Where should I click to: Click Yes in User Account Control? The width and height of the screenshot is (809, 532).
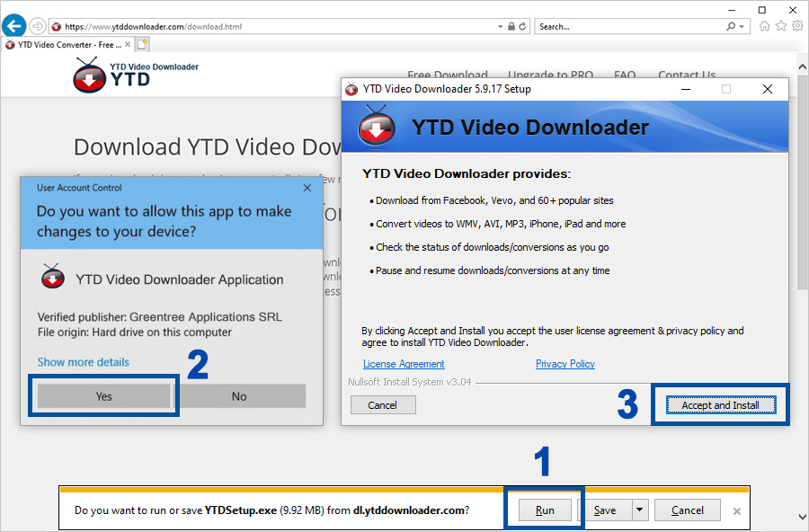(103, 396)
